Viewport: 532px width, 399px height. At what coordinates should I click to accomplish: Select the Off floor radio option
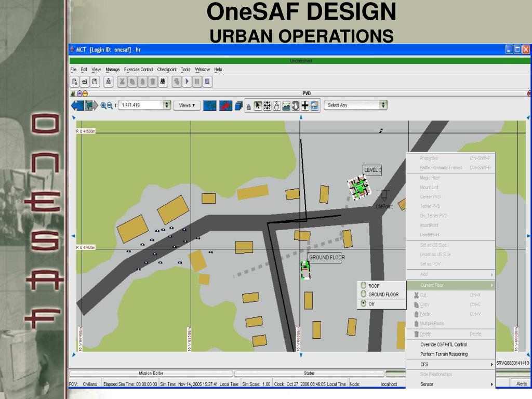point(363,303)
